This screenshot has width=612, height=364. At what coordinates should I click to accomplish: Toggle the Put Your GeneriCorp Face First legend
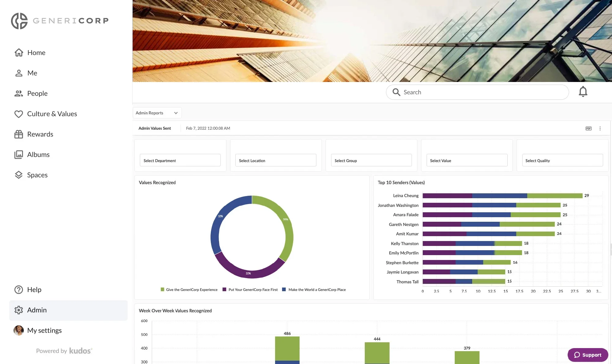(250, 290)
